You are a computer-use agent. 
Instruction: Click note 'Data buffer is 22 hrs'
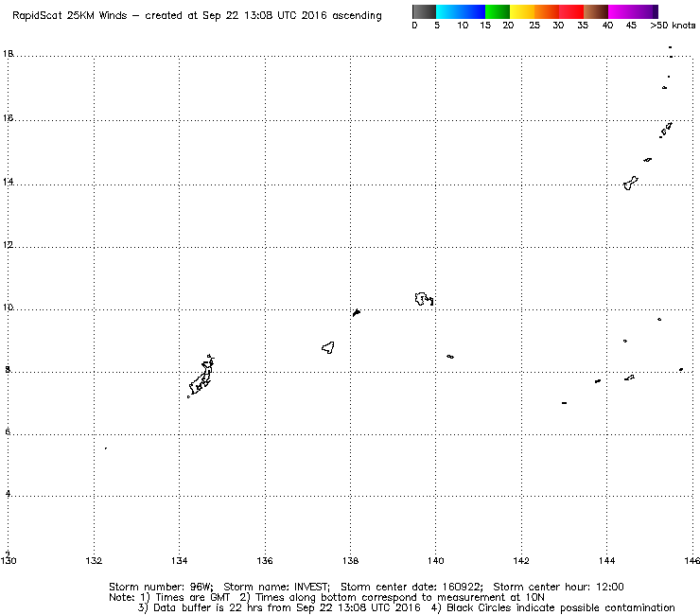point(198,607)
